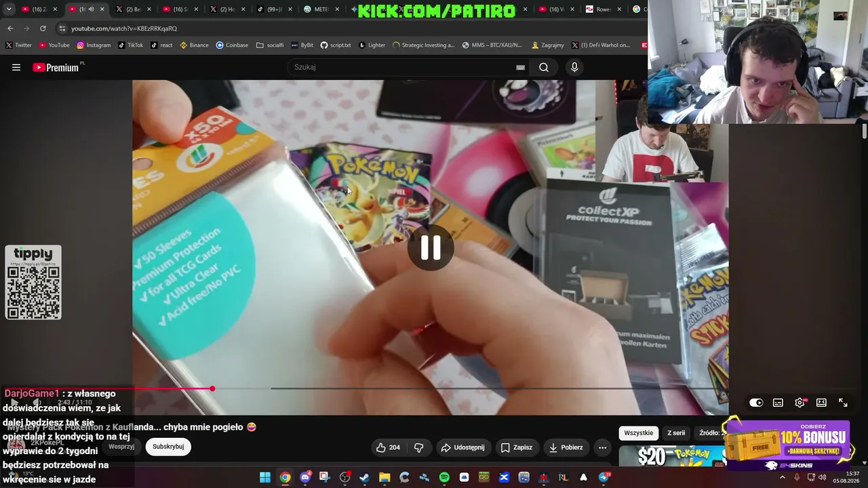Open the Lighter bookmark
The image size is (868, 488).
372,45
